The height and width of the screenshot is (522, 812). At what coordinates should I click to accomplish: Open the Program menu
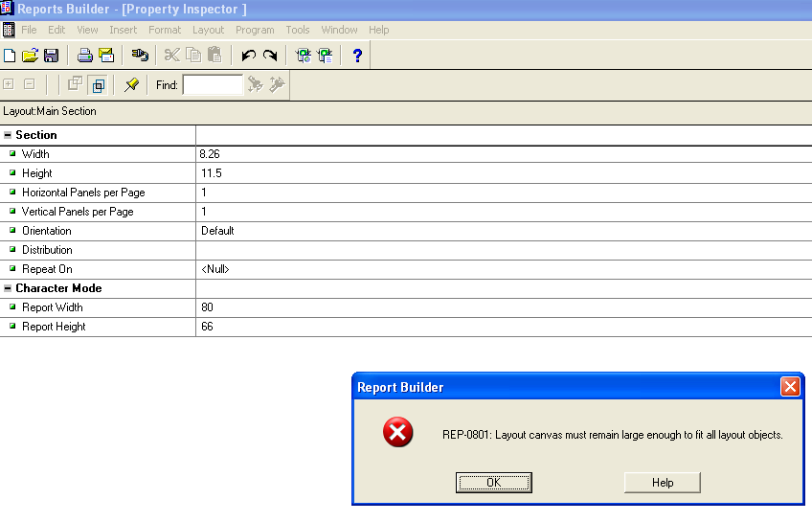coord(255,30)
